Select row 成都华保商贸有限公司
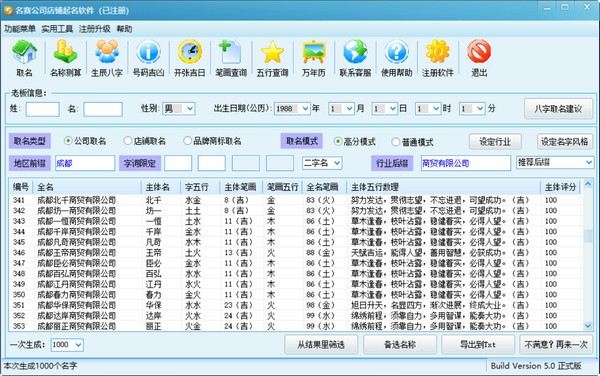This screenshot has width=600, height=376. coord(295,305)
